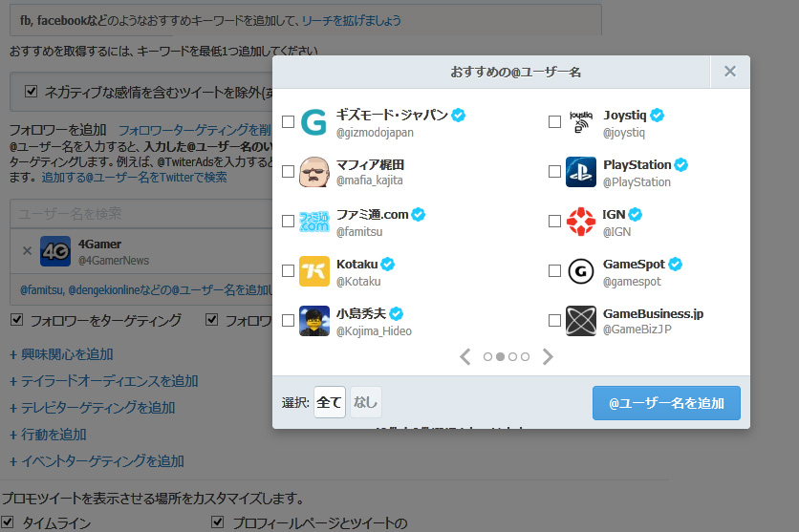799x532 pixels.
Task: Tick the Kotaku checkbox
Action: (x=288, y=270)
